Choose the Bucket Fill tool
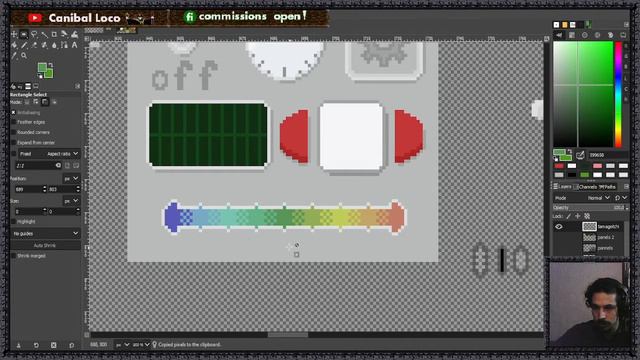 click(14, 45)
